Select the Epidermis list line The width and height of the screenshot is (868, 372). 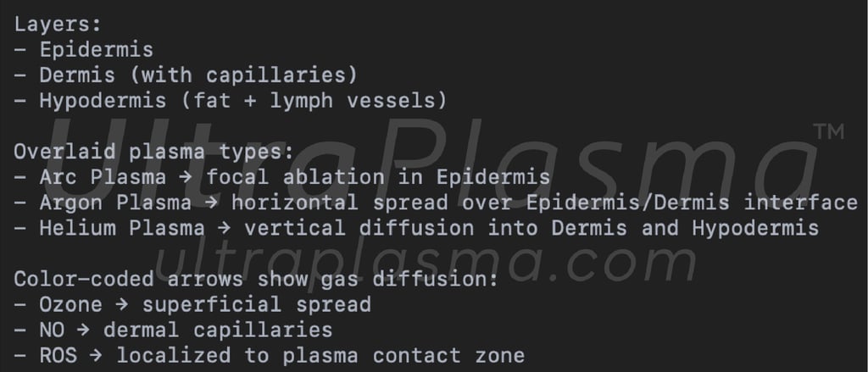coord(84,50)
